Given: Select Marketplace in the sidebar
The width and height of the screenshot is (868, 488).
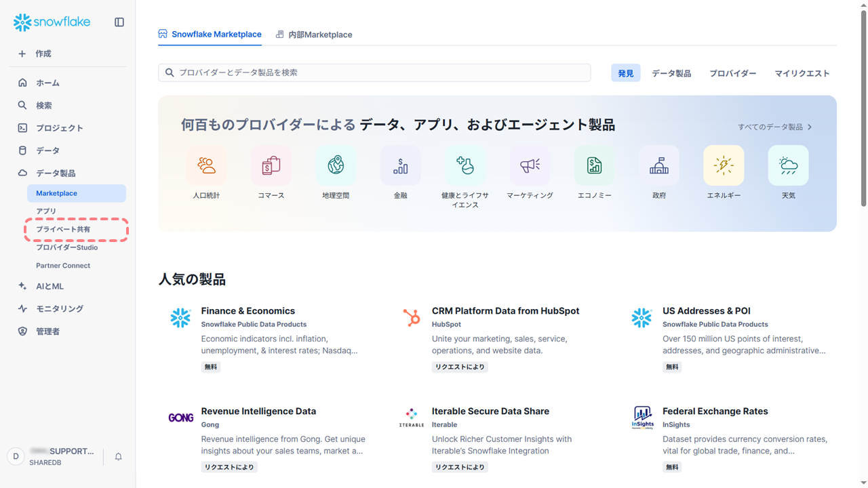Looking at the screenshot, I should pyautogui.click(x=77, y=193).
